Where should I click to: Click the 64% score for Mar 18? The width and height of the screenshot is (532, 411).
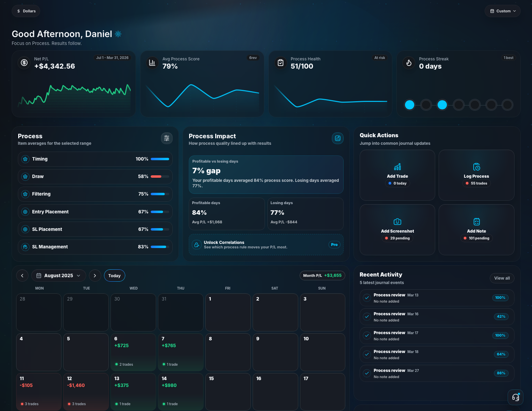coord(501,354)
